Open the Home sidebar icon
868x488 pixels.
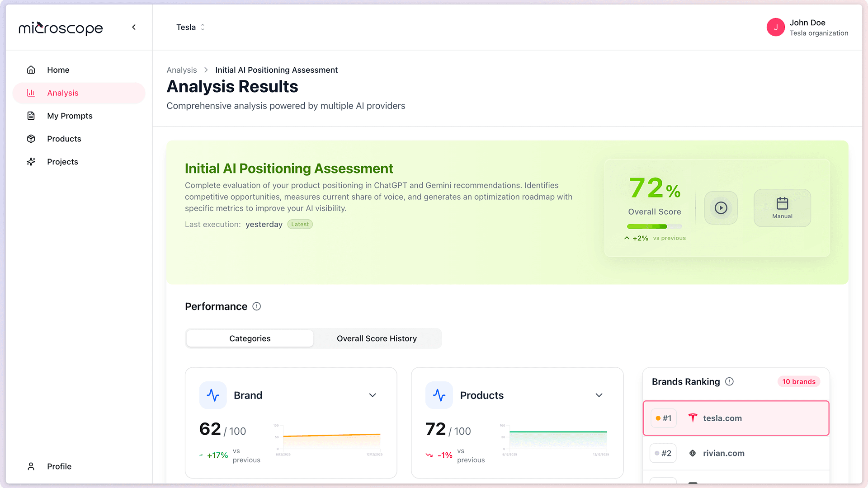tap(31, 70)
